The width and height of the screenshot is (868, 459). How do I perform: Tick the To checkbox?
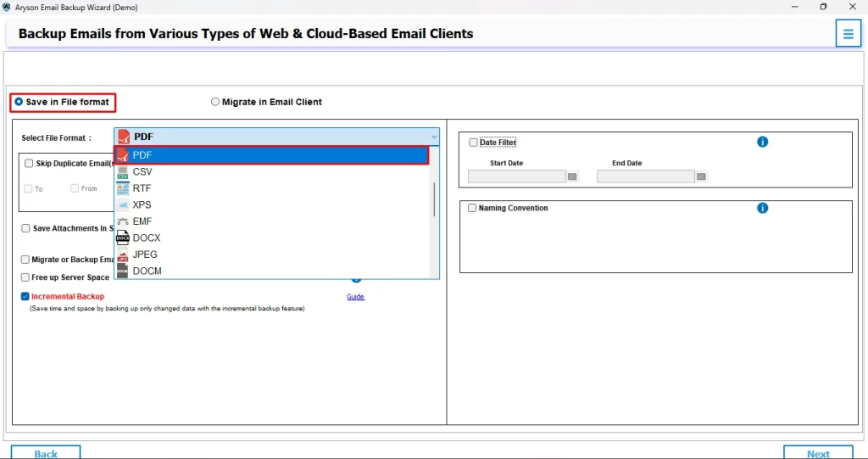tap(28, 189)
